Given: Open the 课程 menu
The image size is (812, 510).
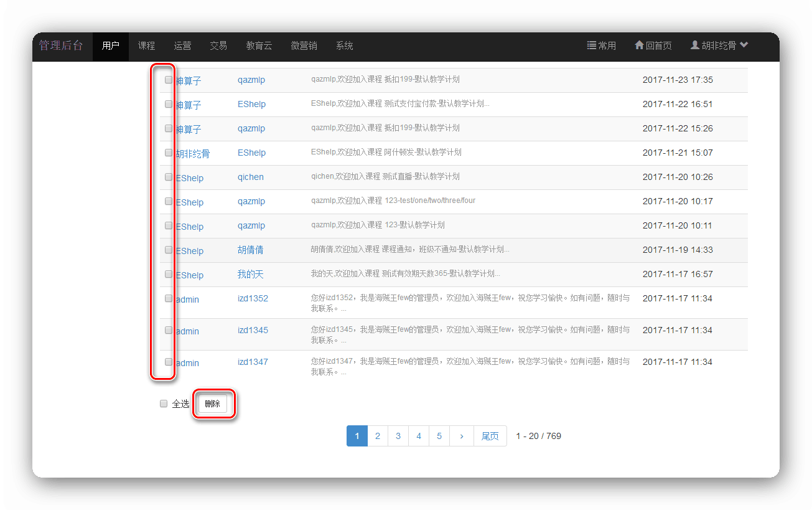Looking at the screenshot, I should (146, 45).
